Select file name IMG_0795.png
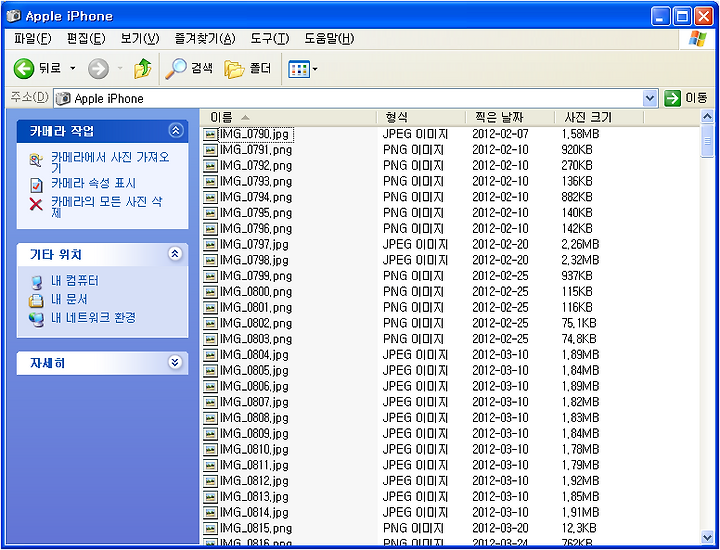Viewport: 720px width, 550px height. click(256, 213)
